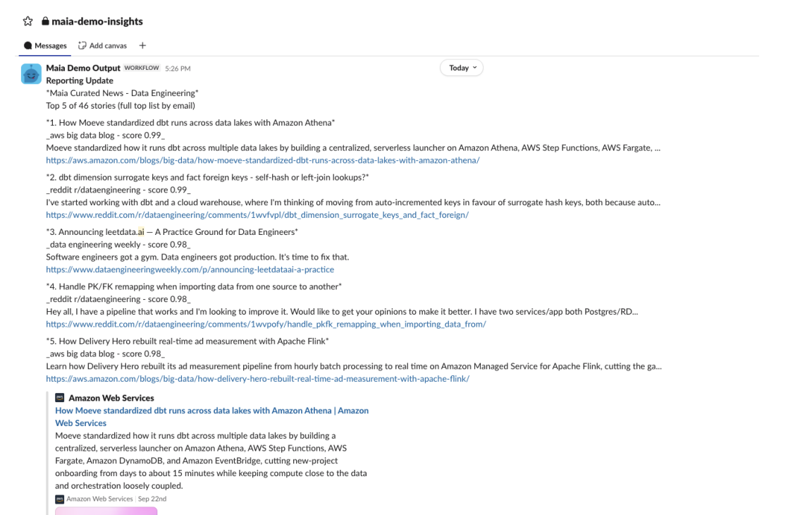Open the dataengineeringweekly leetdata URL

pyautogui.click(x=190, y=269)
